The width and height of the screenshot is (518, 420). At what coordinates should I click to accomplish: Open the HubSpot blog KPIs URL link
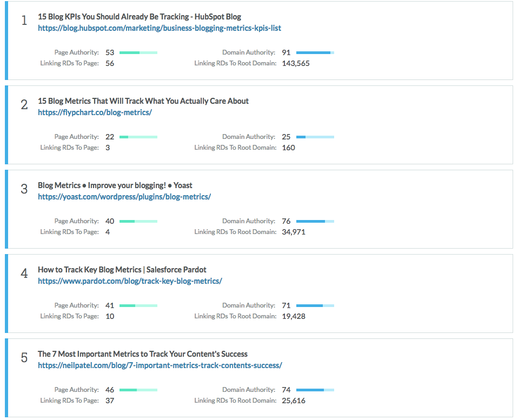[x=159, y=29]
